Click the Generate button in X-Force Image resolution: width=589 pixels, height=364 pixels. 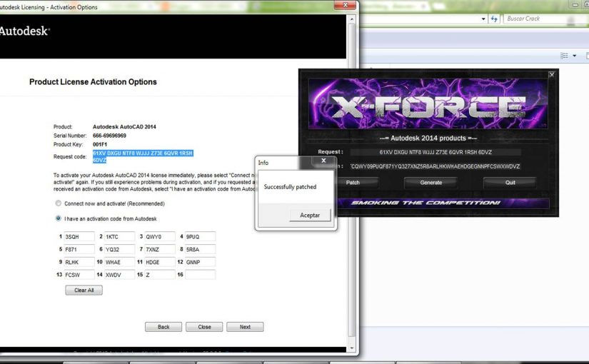click(431, 183)
